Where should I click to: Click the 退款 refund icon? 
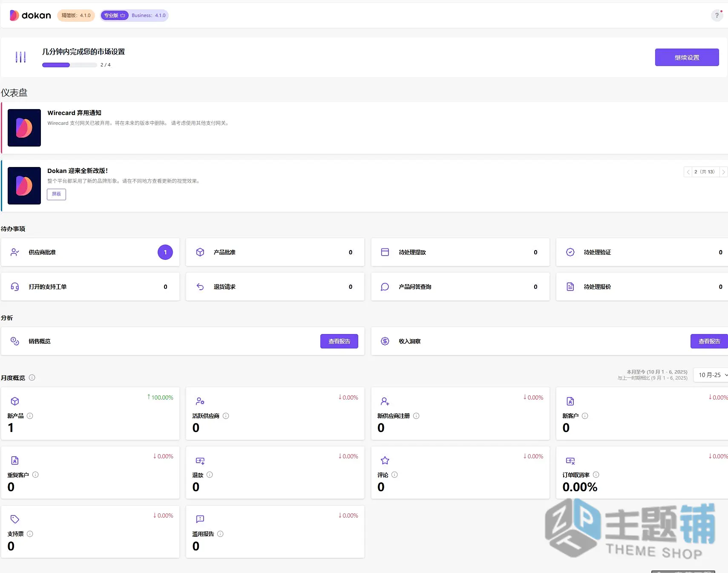[200, 461]
